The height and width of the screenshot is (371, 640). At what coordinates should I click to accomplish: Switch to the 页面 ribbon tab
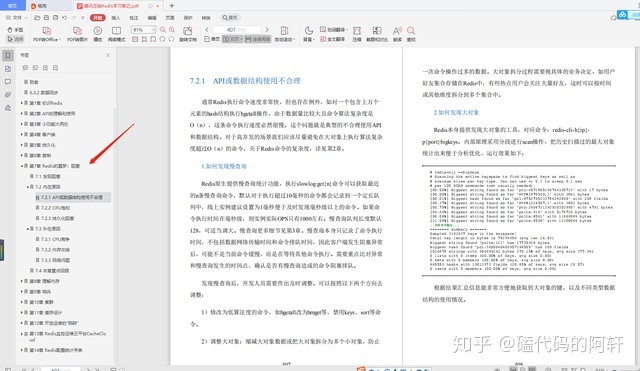(x=170, y=18)
